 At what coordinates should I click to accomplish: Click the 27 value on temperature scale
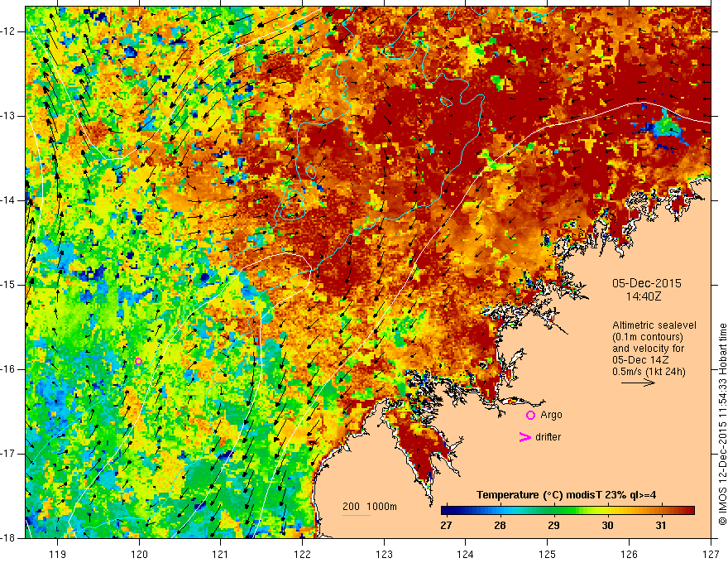click(446, 526)
